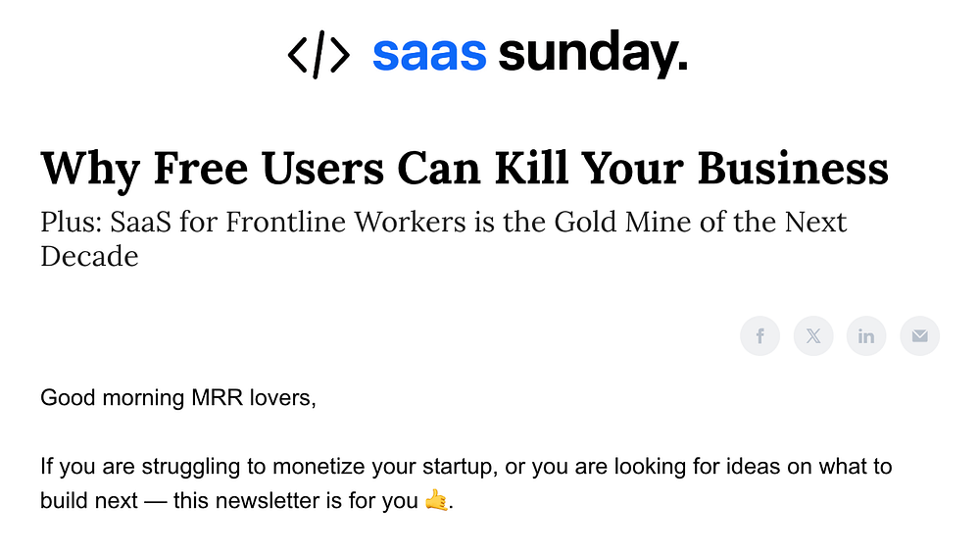
Task: Click the hand emoji after "for you"
Action: (x=436, y=501)
